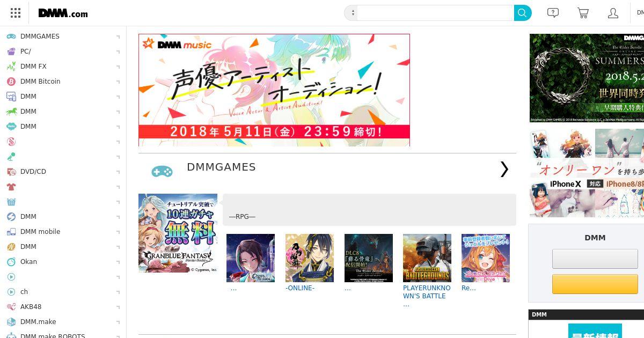The width and height of the screenshot is (644, 338).
Task: Open the Granblue Fantasy promo image
Action: click(x=178, y=233)
